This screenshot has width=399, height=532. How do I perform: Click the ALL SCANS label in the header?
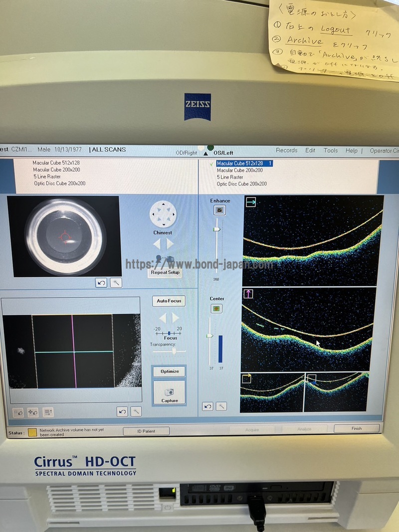pyautogui.click(x=109, y=150)
